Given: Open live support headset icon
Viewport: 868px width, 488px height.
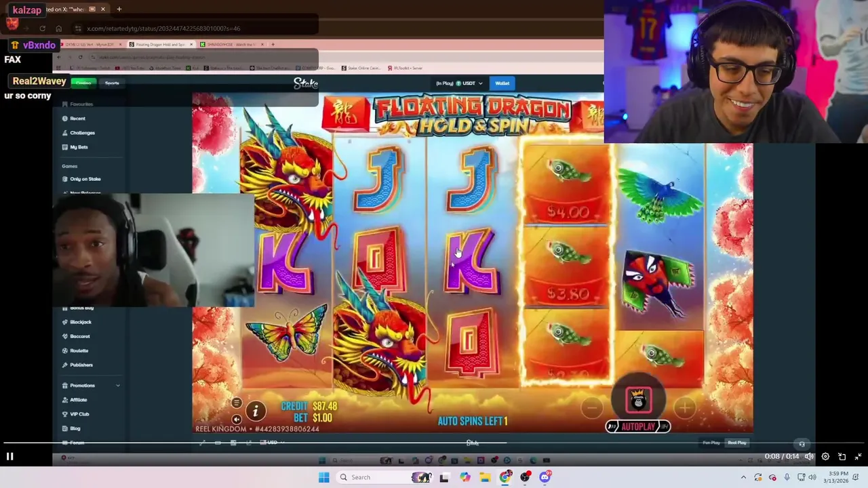Looking at the screenshot, I should click(802, 445).
